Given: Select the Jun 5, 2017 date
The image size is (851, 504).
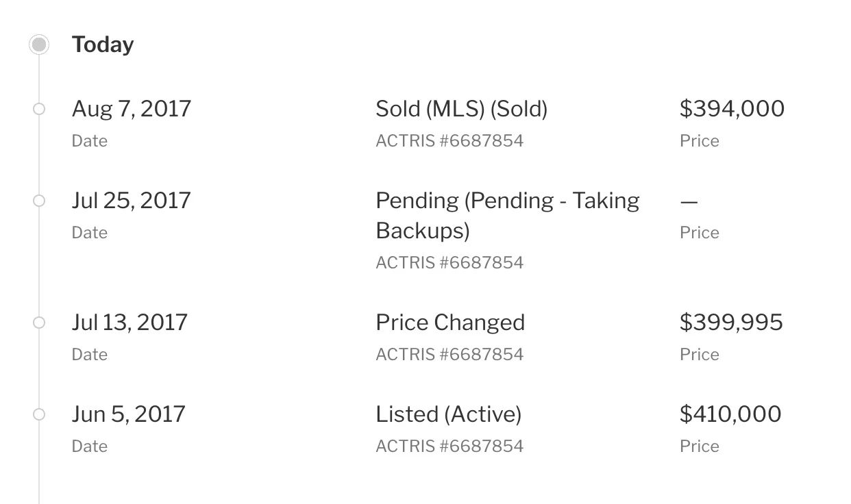Looking at the screenshot, I should pos(129,414).
